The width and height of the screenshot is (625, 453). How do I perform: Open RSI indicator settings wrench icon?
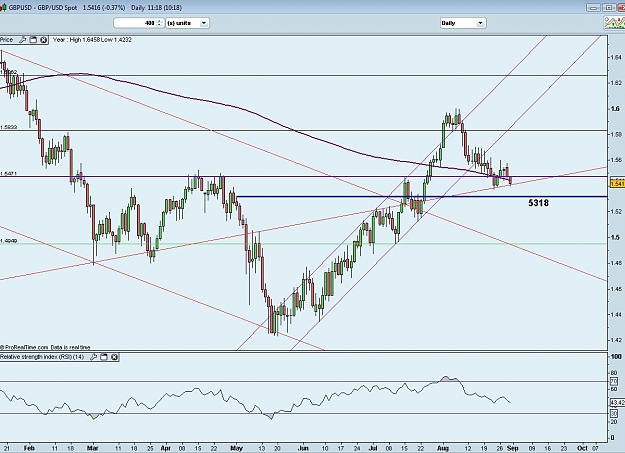click(x=93, y=357)
